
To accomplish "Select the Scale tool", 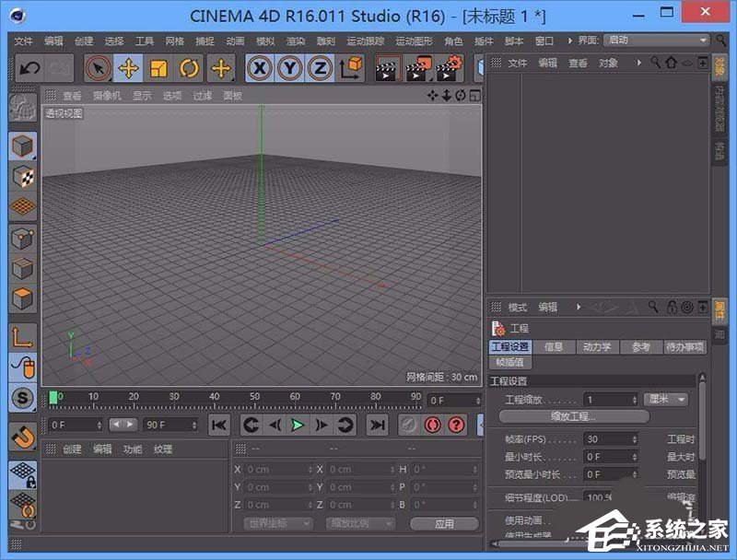I will (x=158, y=67).
